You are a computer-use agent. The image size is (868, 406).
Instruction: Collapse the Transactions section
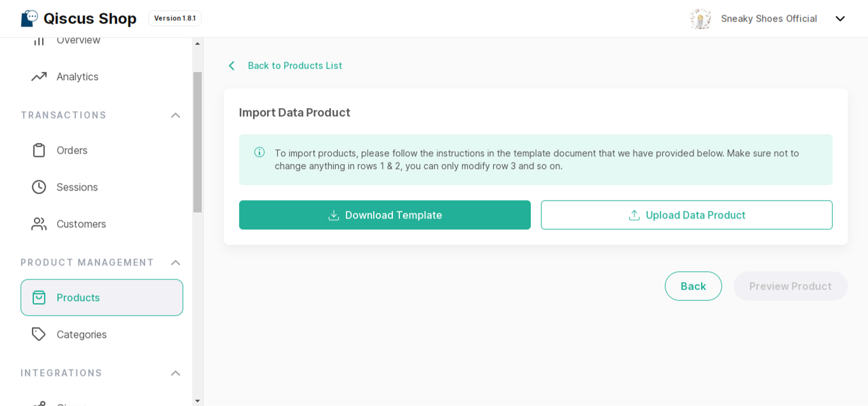tap(175, 115)
